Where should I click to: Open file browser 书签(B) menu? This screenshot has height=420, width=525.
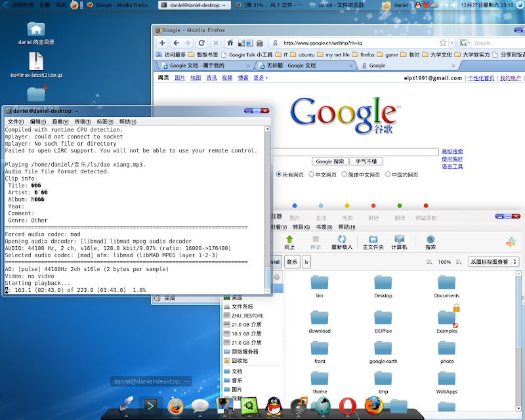coord(324,227)
